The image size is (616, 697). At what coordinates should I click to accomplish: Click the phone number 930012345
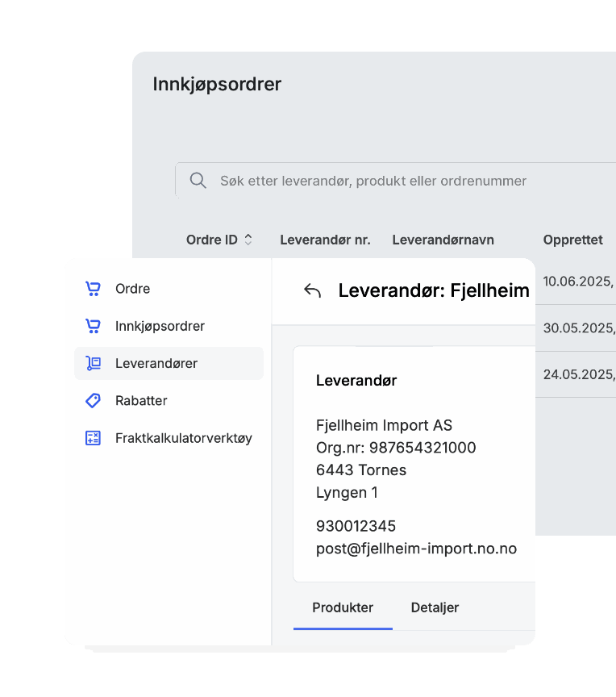[356, 526]
